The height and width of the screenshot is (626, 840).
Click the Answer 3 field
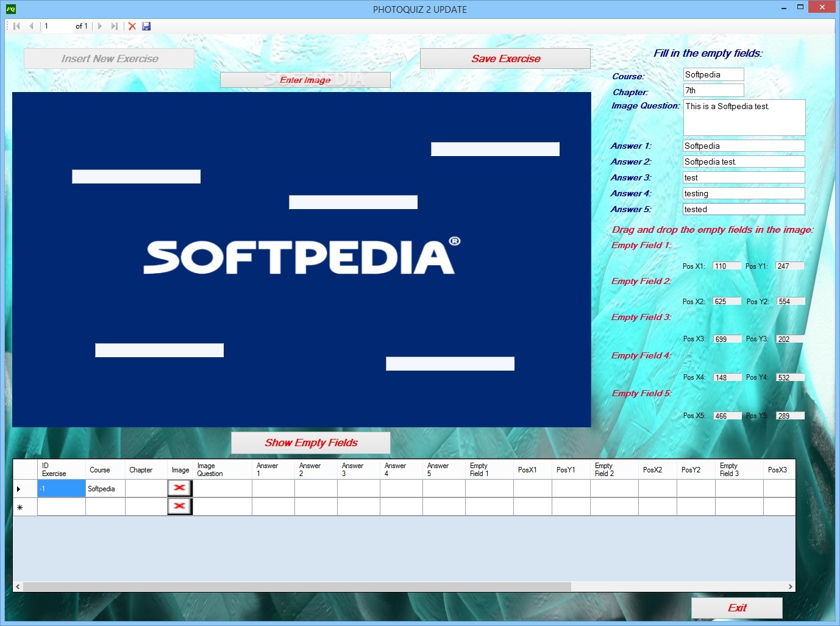click(744, 177)
